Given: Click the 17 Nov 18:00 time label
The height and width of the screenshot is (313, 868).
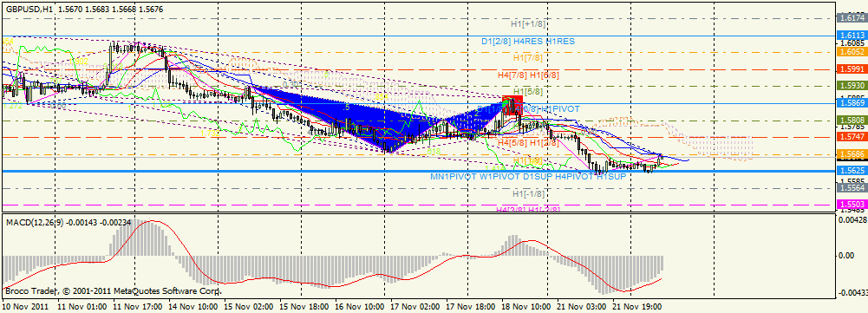Looking at the screenshot, I should click(470, 306).
